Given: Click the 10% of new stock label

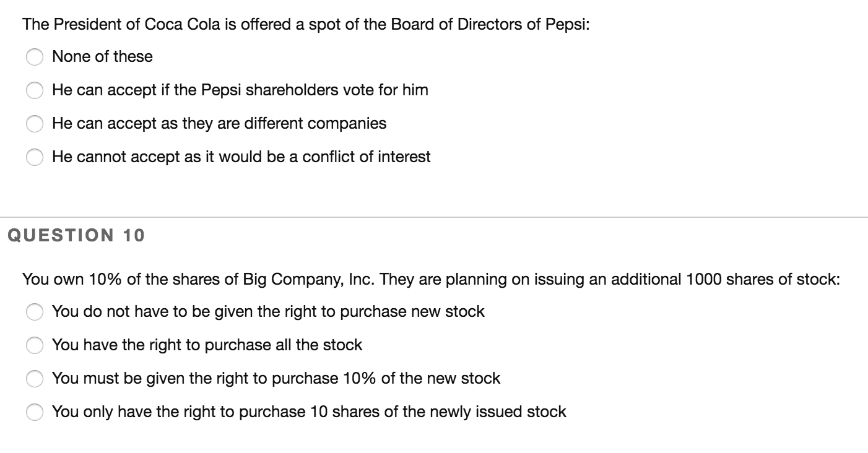Looking at the screenshot, I should tap(276, 378).
